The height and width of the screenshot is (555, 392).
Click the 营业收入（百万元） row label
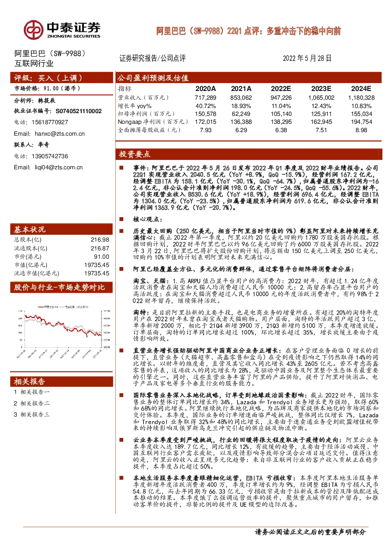point(143,98)
